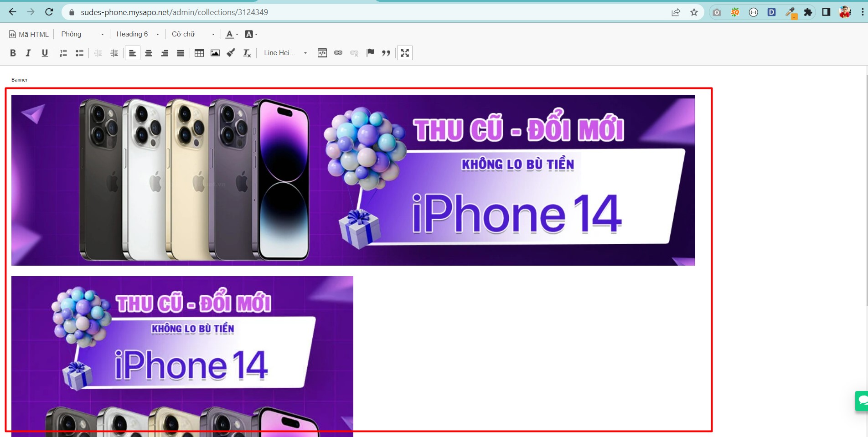Use the format painter brush
The image size is (868, 437).
231,53
